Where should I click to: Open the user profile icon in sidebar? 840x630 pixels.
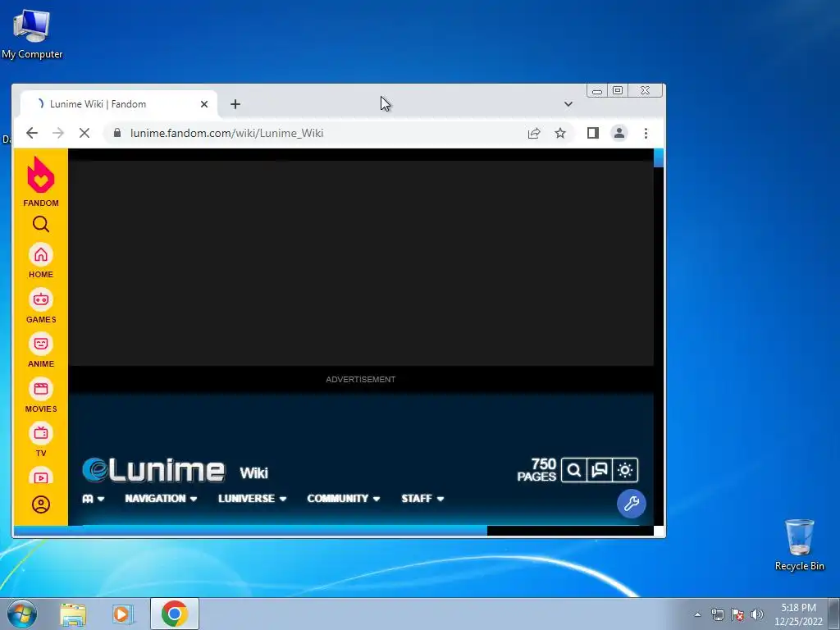[x=41, y=504]
